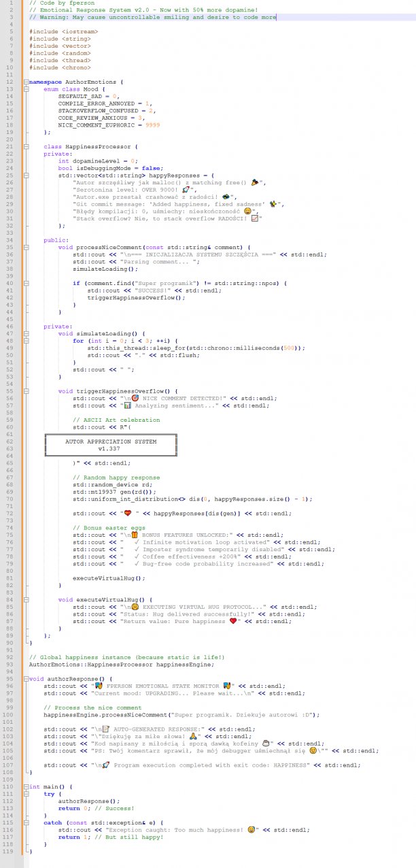Collapse the void authorResponse function
This screenshot has width=416, height=868.
27,679
